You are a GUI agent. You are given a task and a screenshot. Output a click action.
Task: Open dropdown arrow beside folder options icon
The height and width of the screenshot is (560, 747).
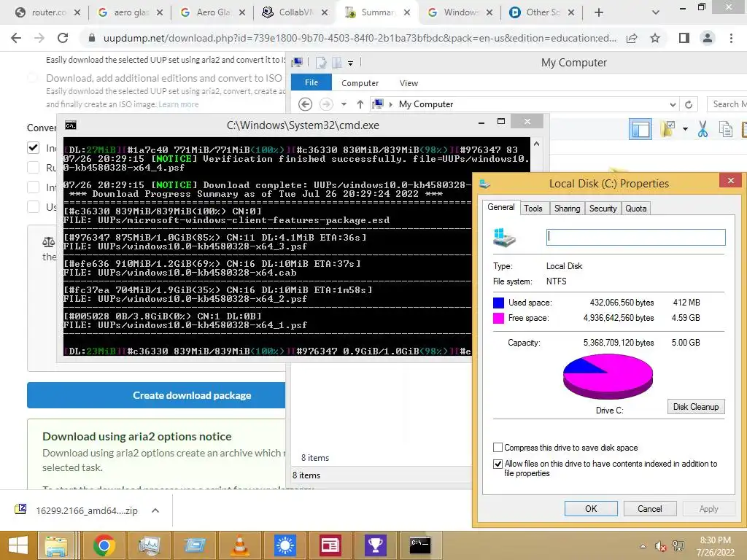coord(685,128)
